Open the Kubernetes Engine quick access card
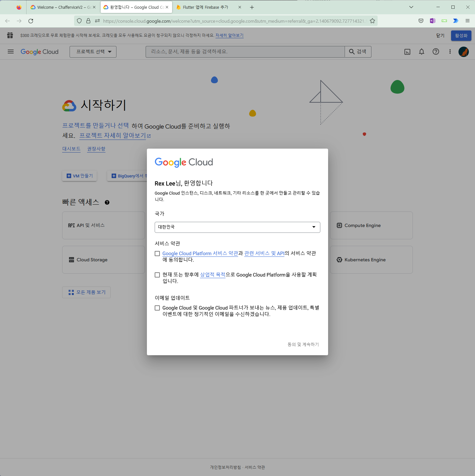Screen dimensions: 475x476 click(371, 260)
